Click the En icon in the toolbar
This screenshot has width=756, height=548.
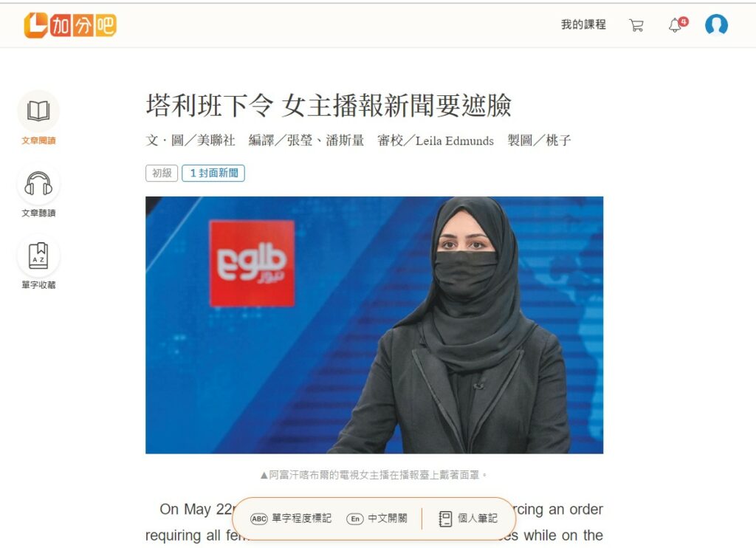355,518
